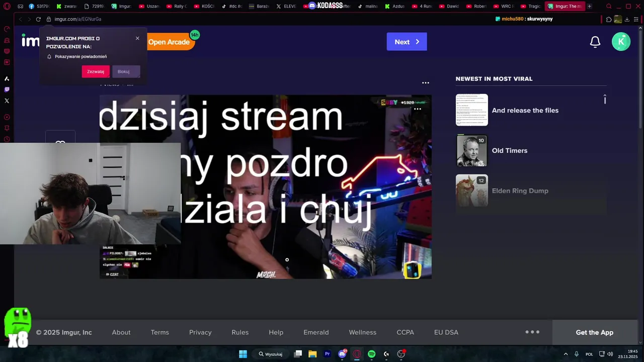
Task: Open the CCPA footer link
Action: click(x=406, y=332)
